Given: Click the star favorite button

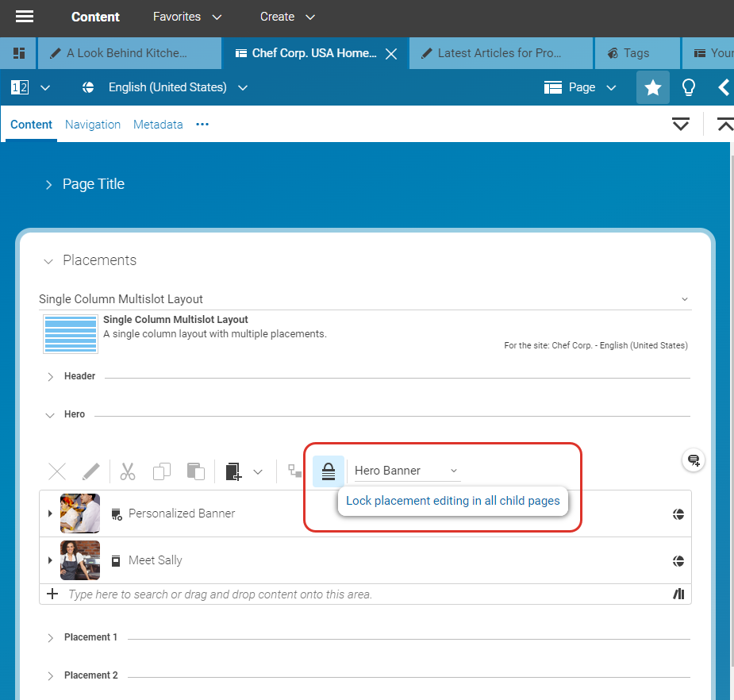Looking at the screenshot, I should 652,87.
